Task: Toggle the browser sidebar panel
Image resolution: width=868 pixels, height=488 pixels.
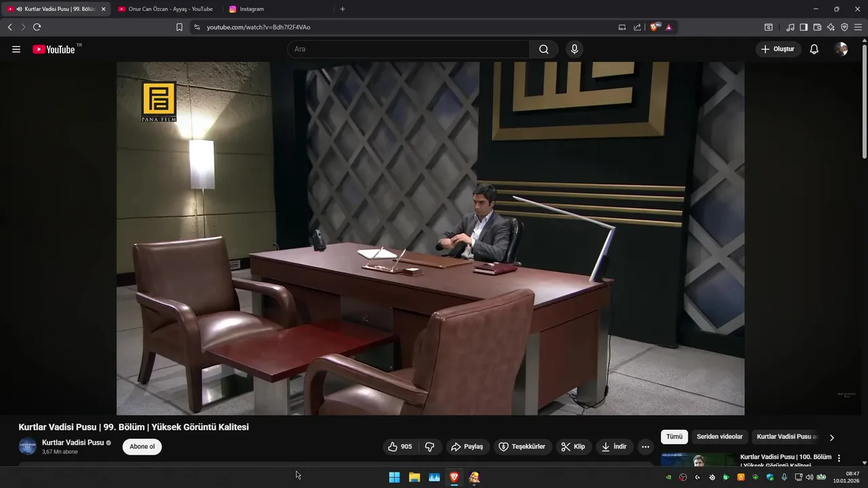Action: (x=804, y=27)
